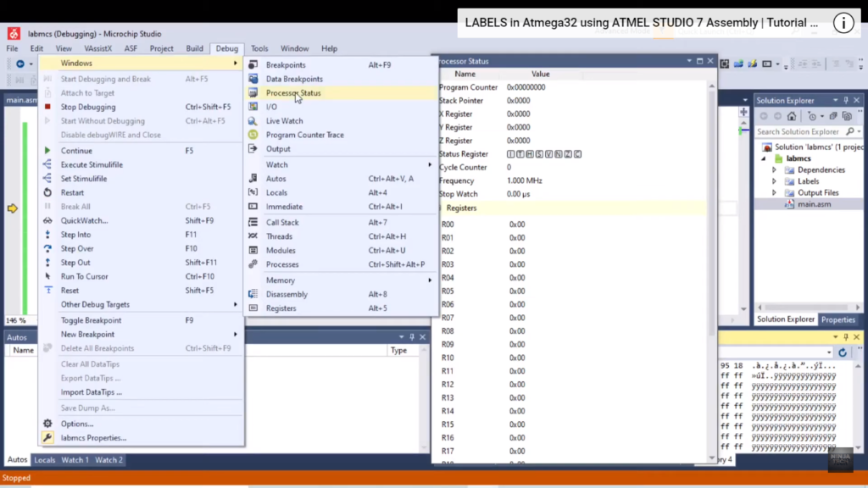The height and width of the screenshot is (488, 868).
Task: Toggle the S flag in Status Register
Action: click(539, 154)
